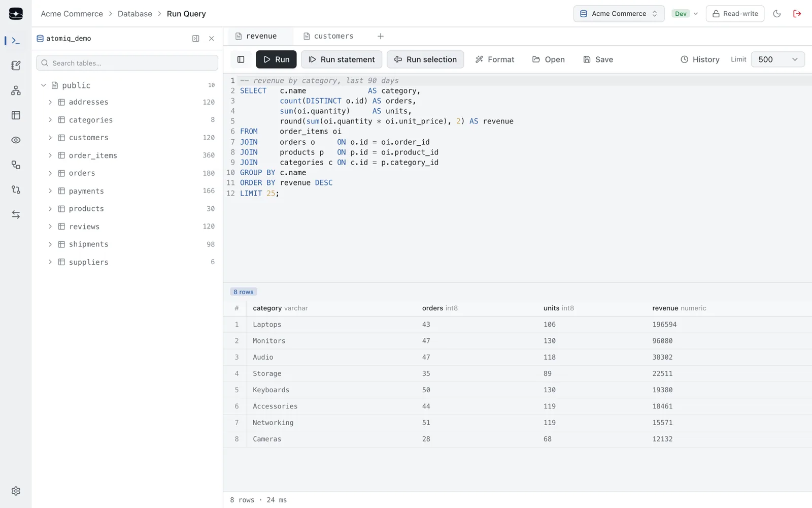This screenshot has width=812, height=508.
Task: Open the edit notes sidebar icon
Action: [x=16, y=66]
